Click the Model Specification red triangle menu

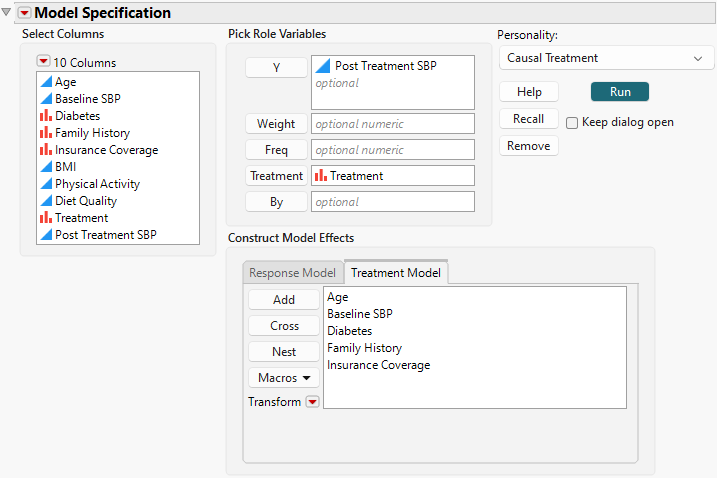[x=25, y=13]
